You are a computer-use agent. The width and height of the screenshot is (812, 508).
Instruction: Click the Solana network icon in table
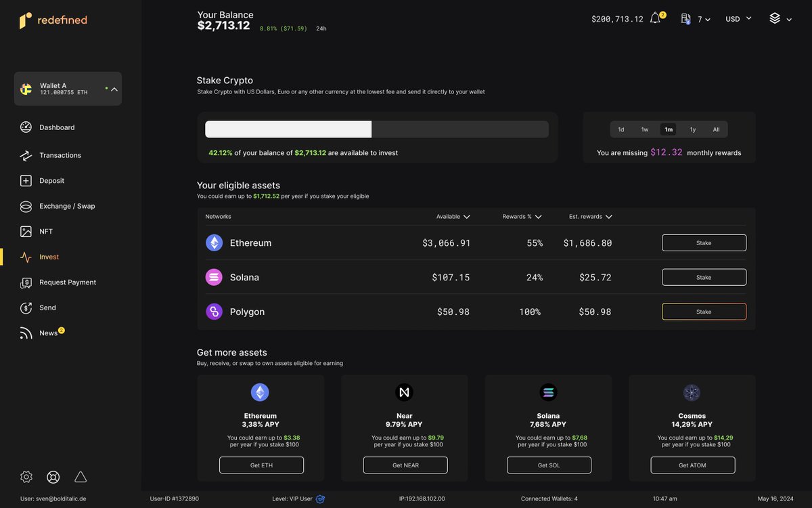coord(214,277)
